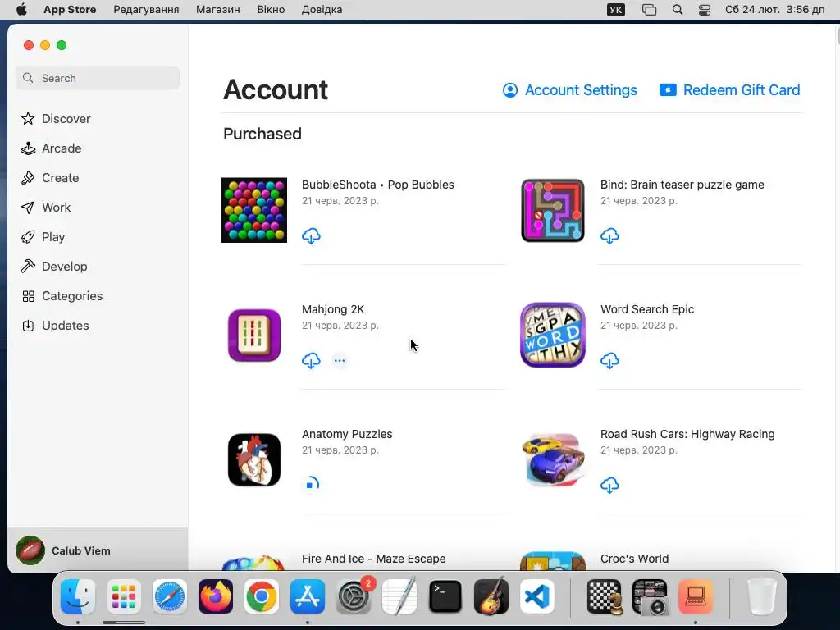Open the Croc's World title

pos(634,559)
